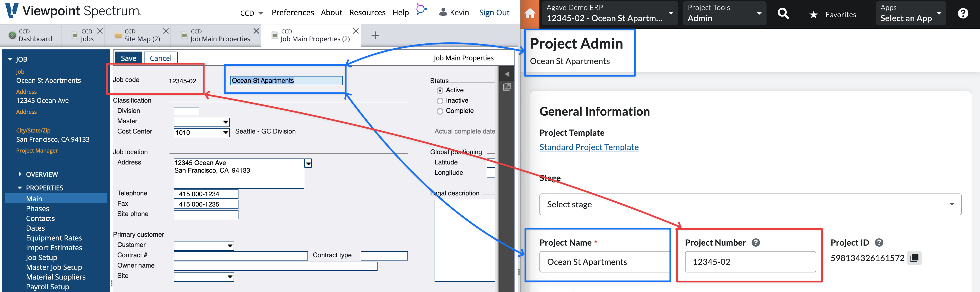The width and height of the screenshot is (980, 292).
Task: Click the Sign Out link
Action: point(494,12)
